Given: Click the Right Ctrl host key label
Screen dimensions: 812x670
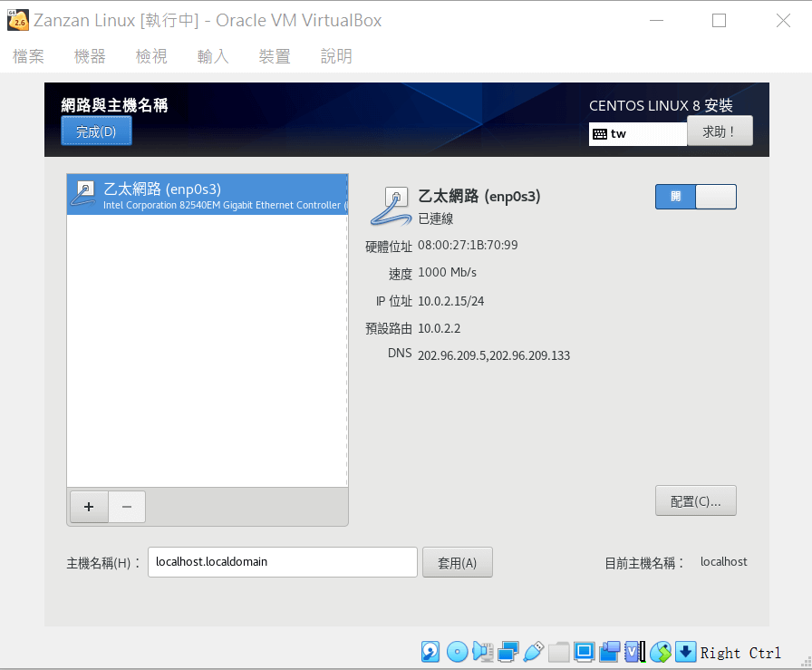Looking at the screenshot, I should click(740, 653).
